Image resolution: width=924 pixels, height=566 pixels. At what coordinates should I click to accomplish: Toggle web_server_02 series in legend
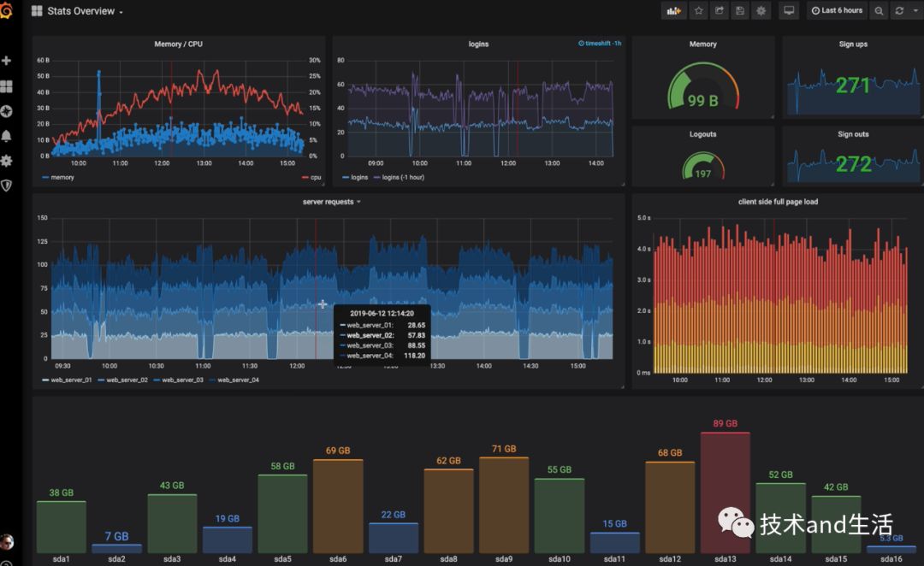(x=122, y=380)
